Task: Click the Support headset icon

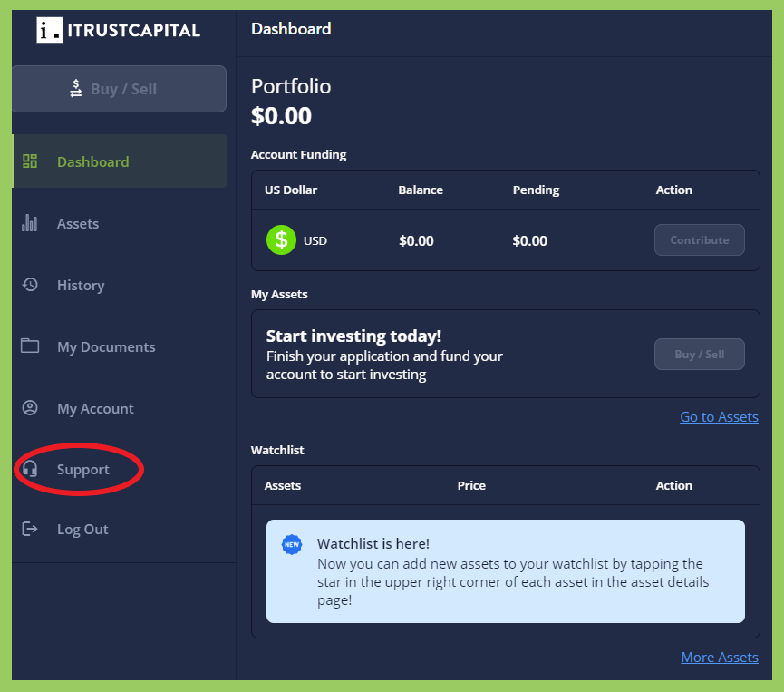Action: [30, 469]
